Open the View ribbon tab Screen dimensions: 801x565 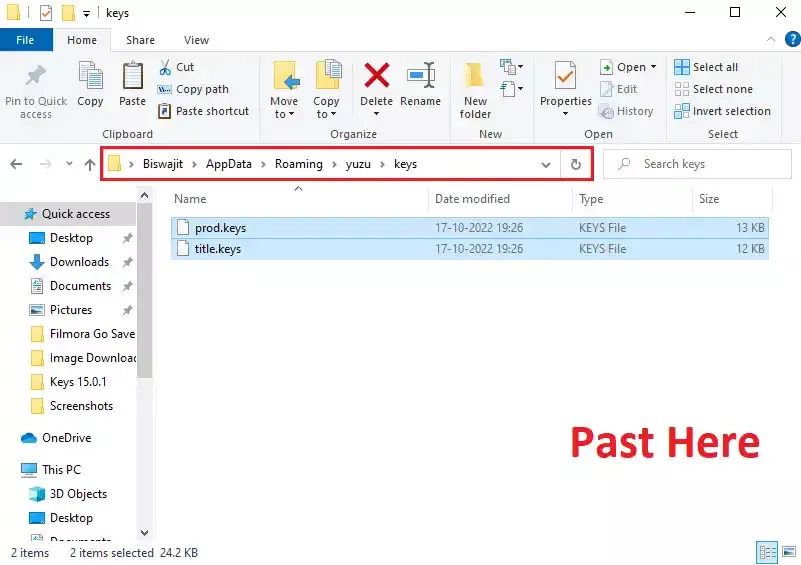(x=196, y=40)
